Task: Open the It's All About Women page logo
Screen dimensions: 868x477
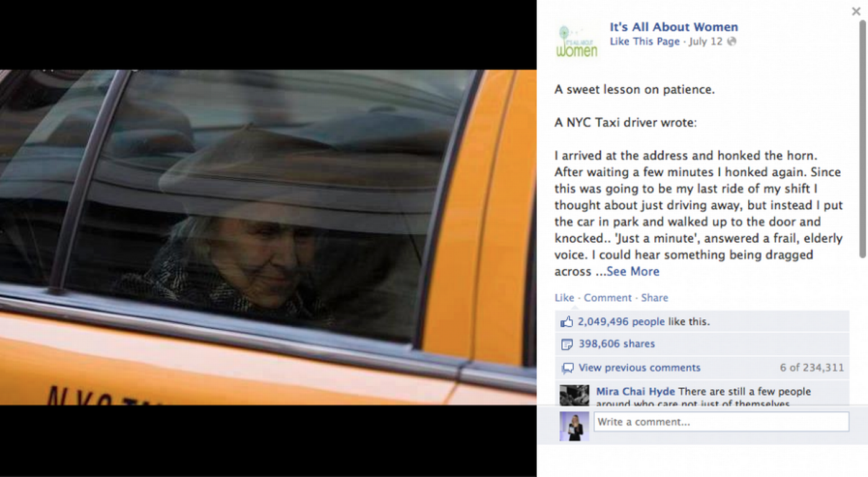Action: [x=577, y=42]
